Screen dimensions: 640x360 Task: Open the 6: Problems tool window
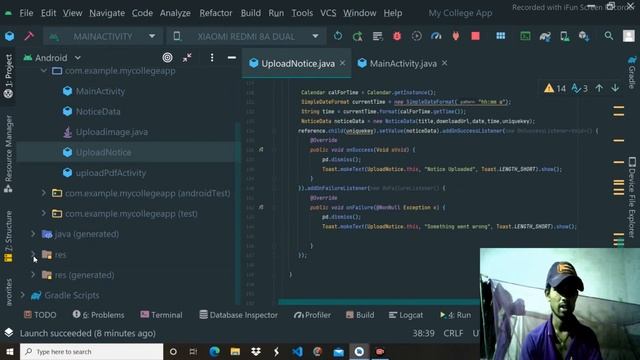point(98,315)
